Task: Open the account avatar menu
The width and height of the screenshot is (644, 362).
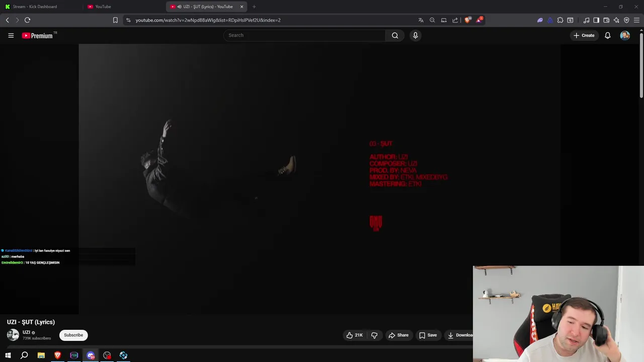Action: point(625,35)
